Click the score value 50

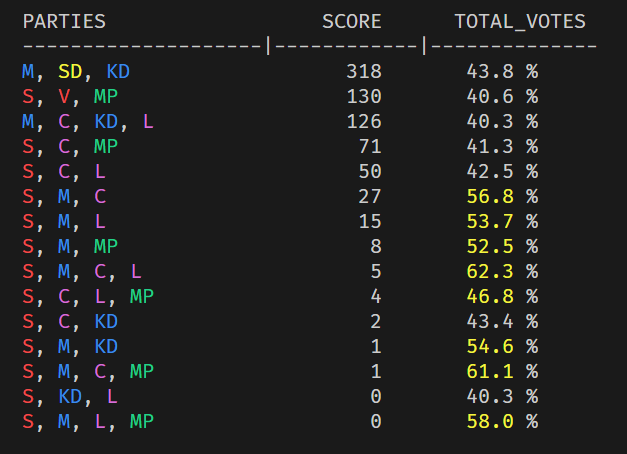click(x=370, y=172)
